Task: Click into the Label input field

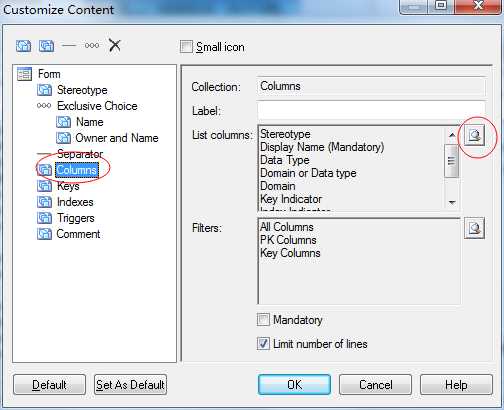Action: click(x=371, y=111)
